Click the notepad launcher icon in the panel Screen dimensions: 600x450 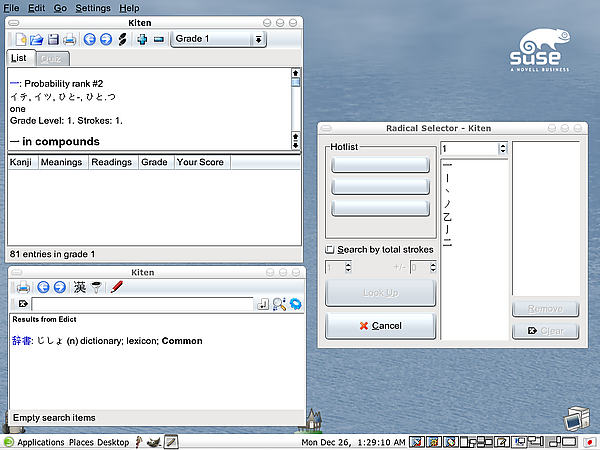(x=171, y=442)
